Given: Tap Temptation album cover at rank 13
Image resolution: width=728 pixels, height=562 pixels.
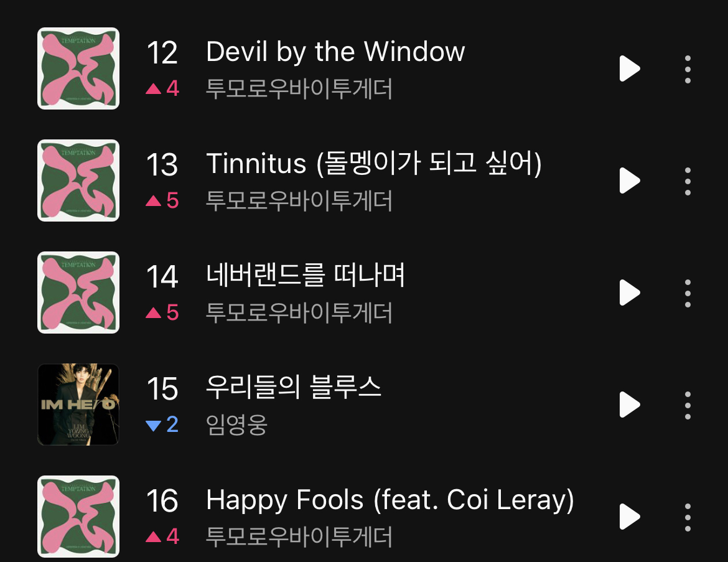Looking at the screenshot, I should point(78,180).
